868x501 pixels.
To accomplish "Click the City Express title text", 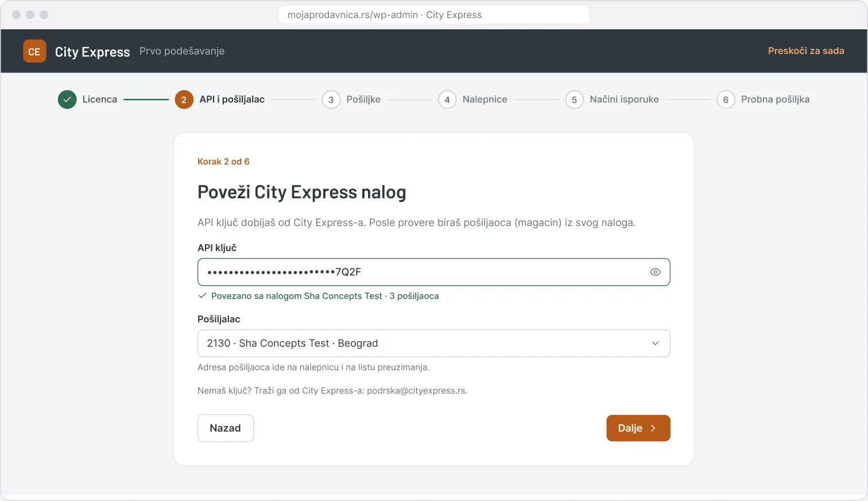I will point(92,52).
